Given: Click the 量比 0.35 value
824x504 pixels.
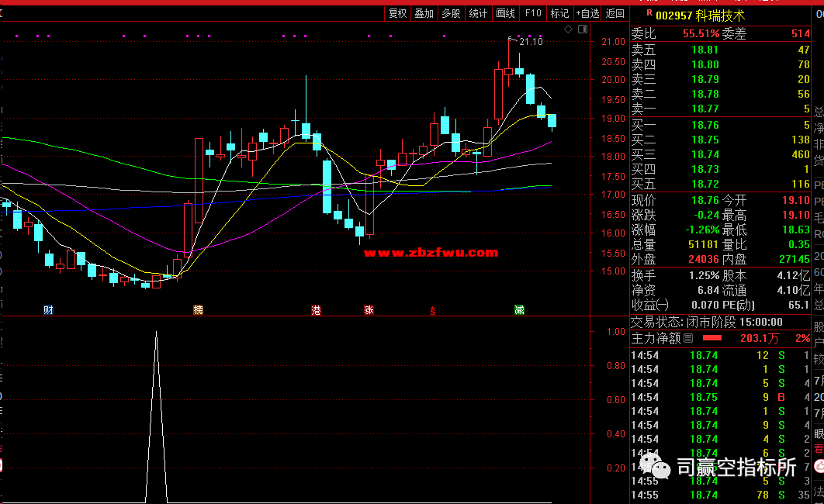Looking at the screenshot, I should pos(799,245).
